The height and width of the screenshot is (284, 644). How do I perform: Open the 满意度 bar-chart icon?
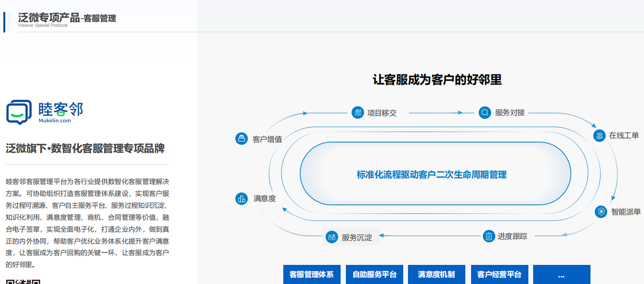click(241, 199)
